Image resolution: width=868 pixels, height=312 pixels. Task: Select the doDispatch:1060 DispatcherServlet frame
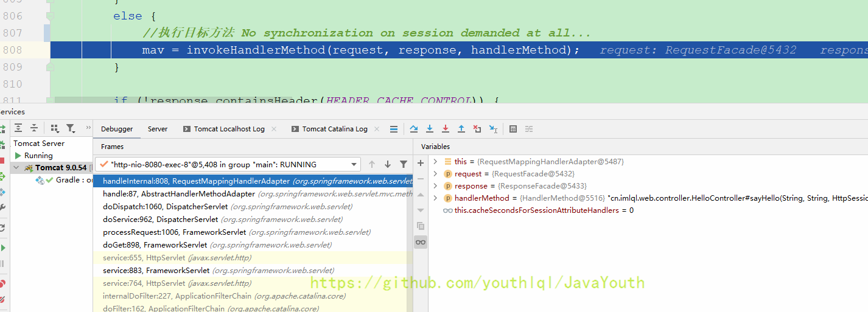227,207
